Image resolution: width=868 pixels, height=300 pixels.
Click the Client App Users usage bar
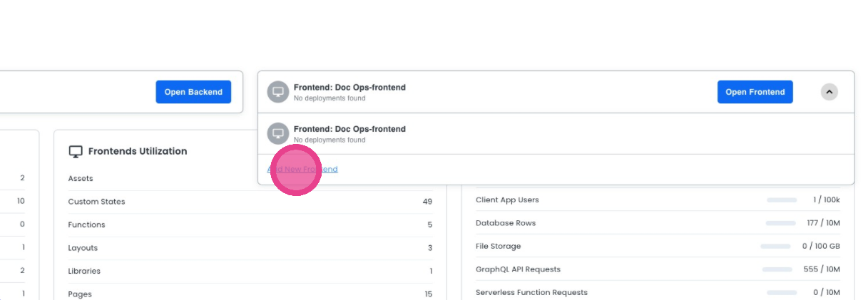point(782,200)
